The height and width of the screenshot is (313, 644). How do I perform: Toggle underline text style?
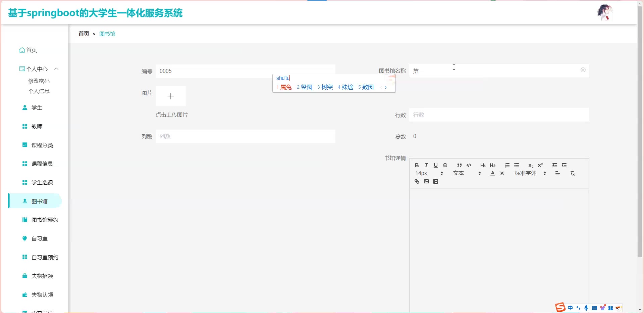(435, 165)
